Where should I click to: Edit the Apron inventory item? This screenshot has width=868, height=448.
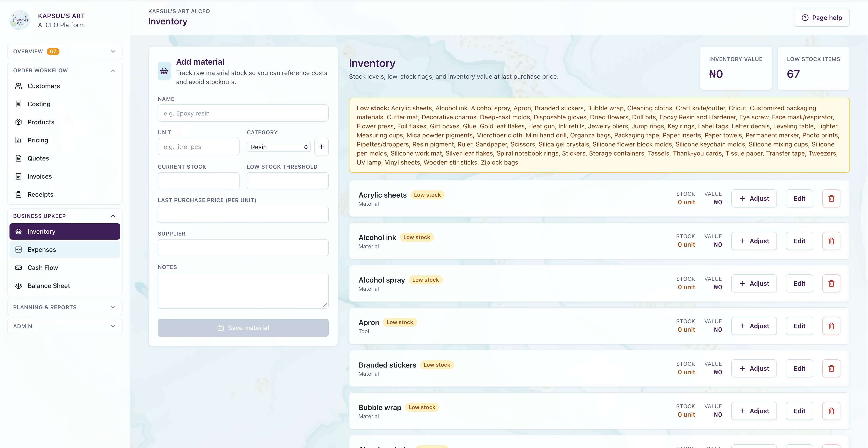click(x=799, y=326)
